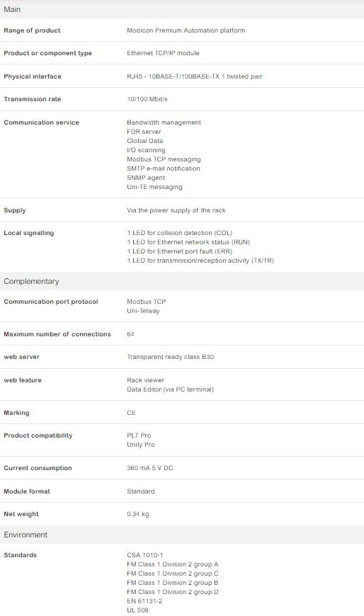Image resolution: width=364 pixels, height=616 pixels.
Task: Select the SMTP e-mail notification entry
Action: (164, 168)
